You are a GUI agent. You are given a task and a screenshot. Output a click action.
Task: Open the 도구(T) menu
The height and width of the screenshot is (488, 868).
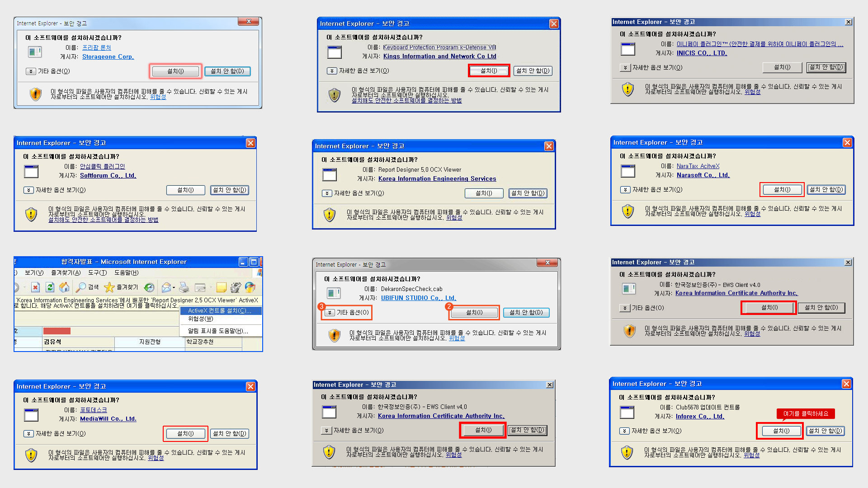click(x=97, y=273)
